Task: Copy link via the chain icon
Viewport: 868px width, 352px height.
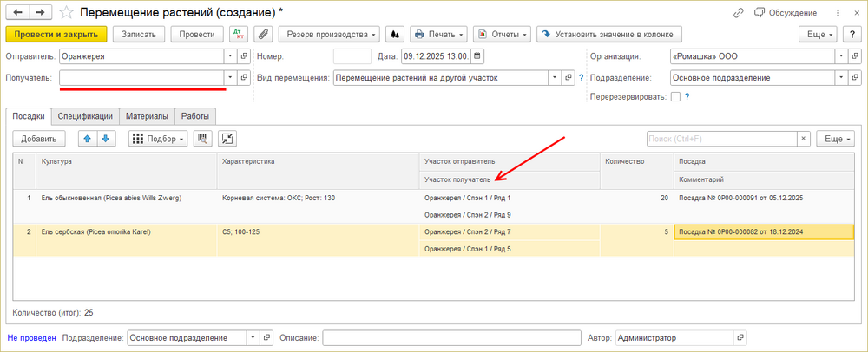Action: point(738,13)
